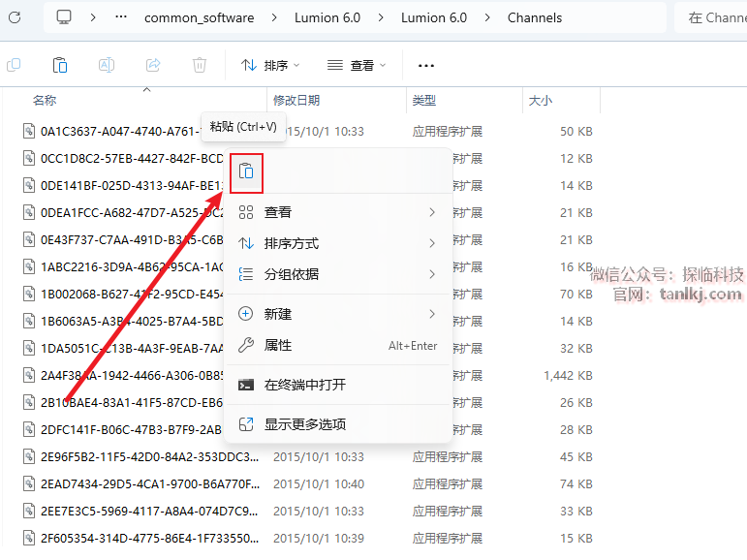The height and width of the screenshot is (560, 747).
Task: Click the paste icon in context menu
Action: 246,171
